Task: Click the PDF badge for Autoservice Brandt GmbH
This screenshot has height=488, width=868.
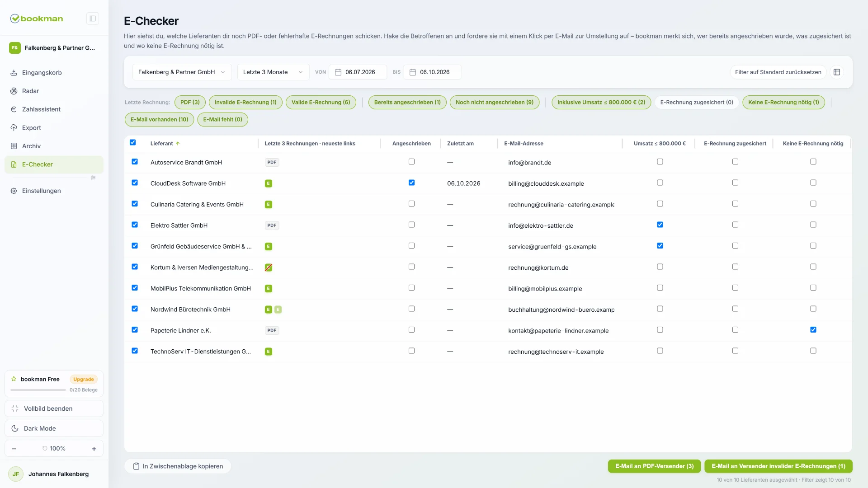Action: 272,162
